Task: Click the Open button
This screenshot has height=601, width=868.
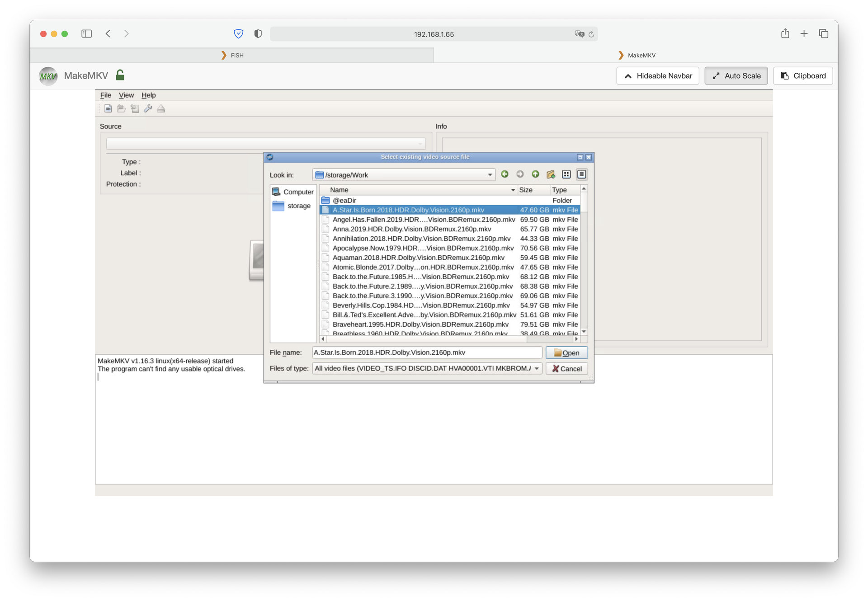Action: click(x=566, y=353)
